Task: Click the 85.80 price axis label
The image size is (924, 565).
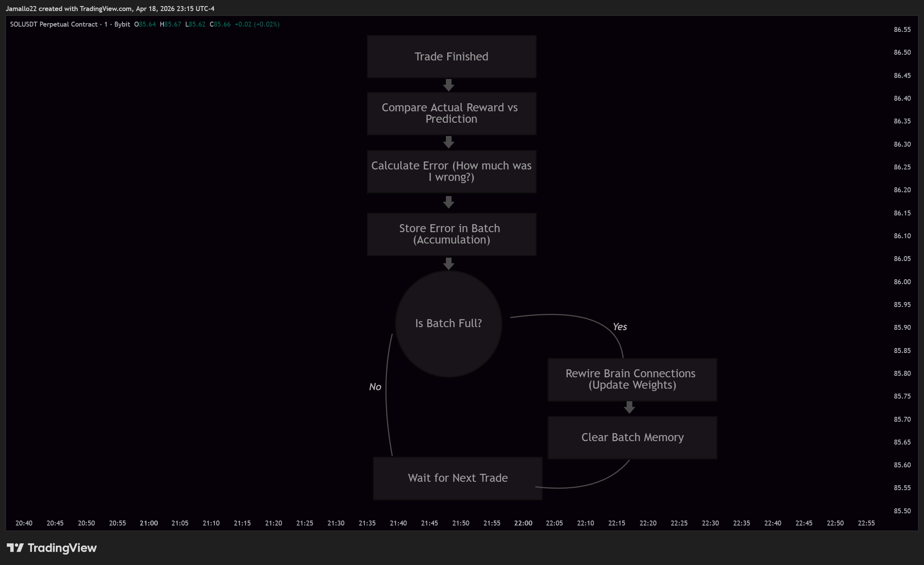Action: pos(902,374)
